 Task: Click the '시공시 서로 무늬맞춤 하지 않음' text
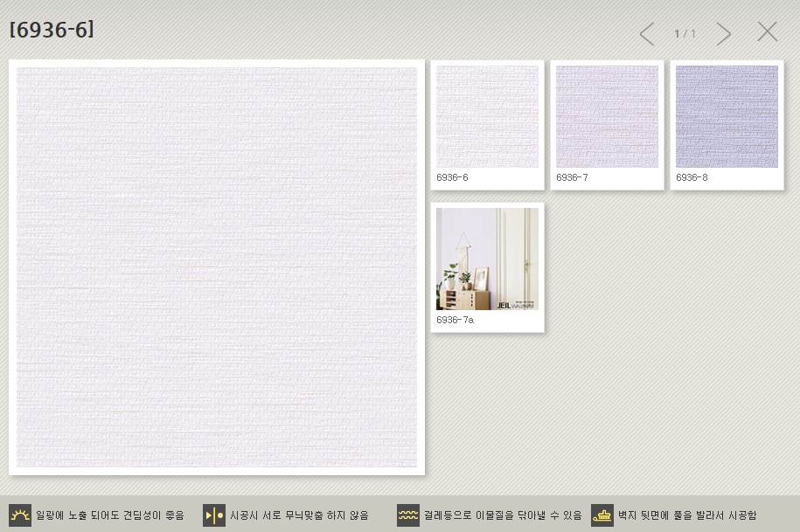click(x=299, y=515)
